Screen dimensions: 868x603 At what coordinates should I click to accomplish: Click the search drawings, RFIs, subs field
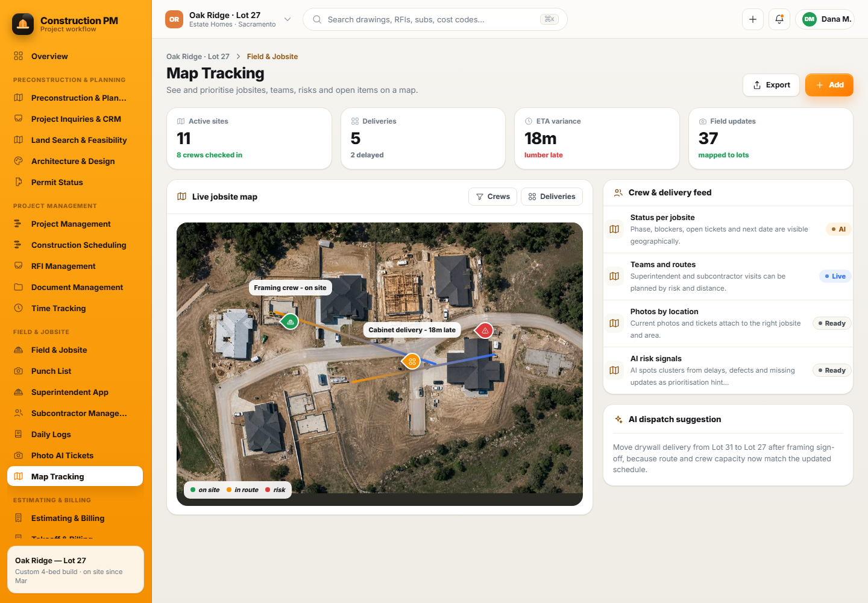point(435,19)
